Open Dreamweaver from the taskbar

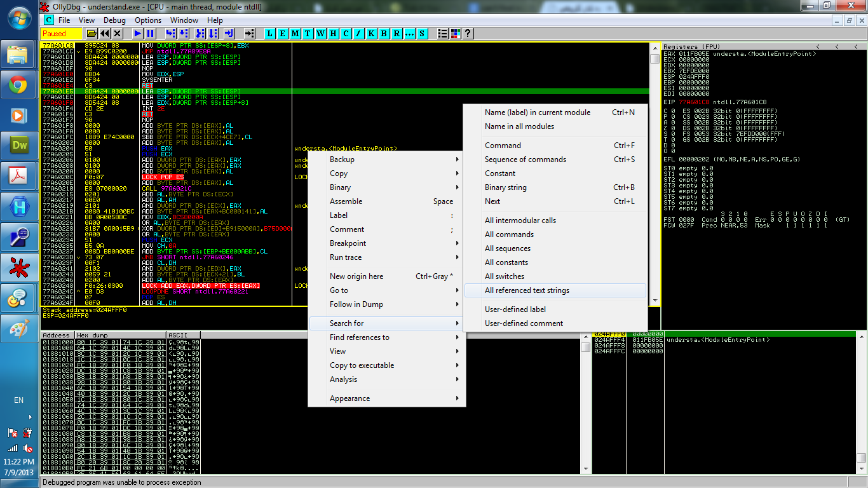tap(18, 146)
